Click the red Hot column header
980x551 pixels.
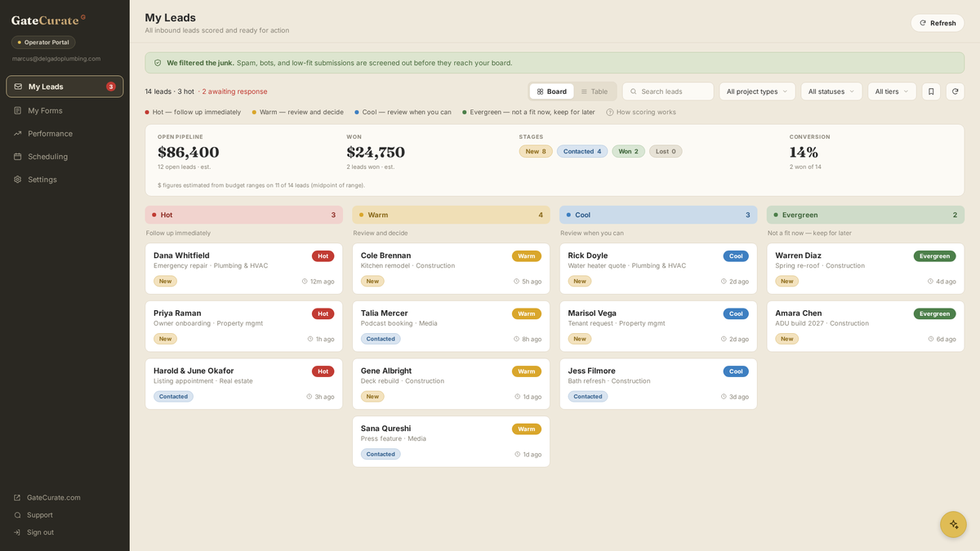tap(244, 215)
